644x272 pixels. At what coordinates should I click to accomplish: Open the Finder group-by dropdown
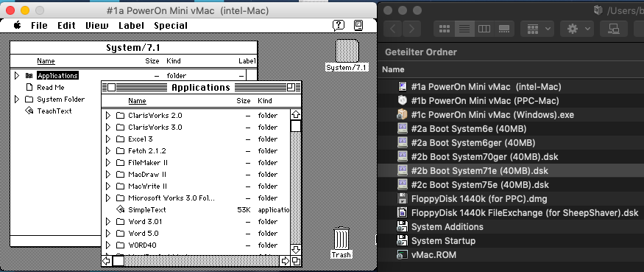(537, 29)
